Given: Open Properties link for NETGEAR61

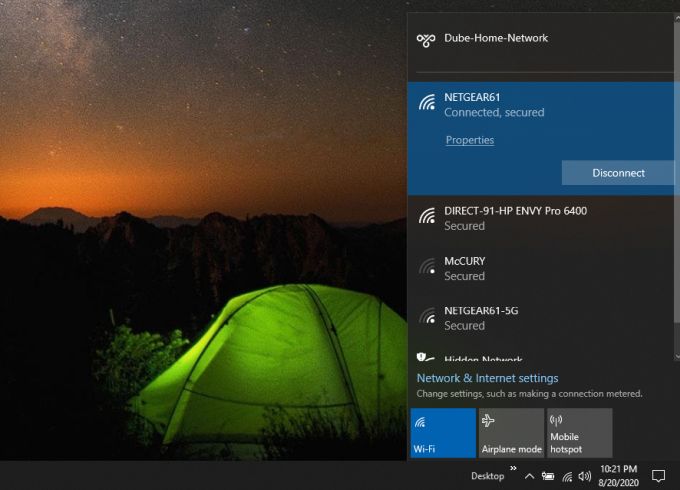Looking at the screenshot, I should coord(470,140).
